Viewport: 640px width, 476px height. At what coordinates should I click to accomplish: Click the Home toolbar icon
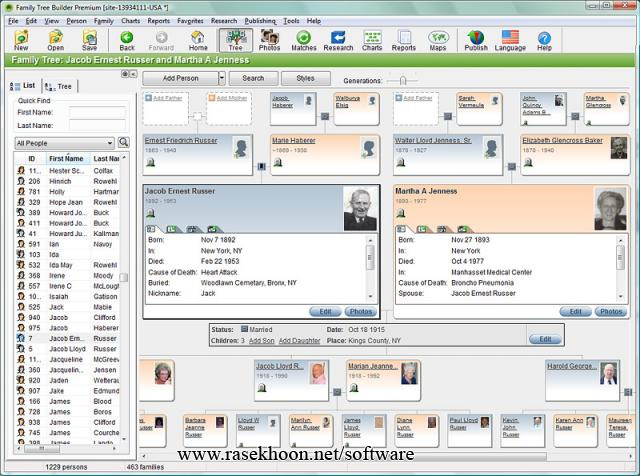tap(198, 40)
